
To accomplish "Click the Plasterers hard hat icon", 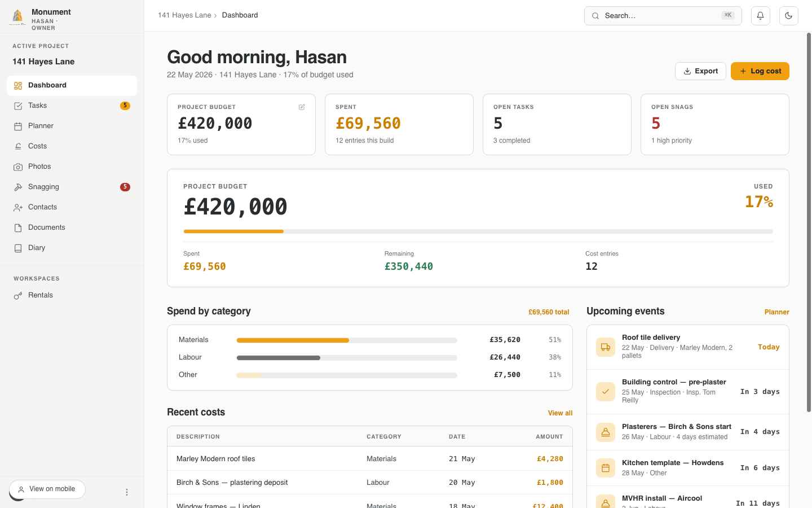I will 605,432.
